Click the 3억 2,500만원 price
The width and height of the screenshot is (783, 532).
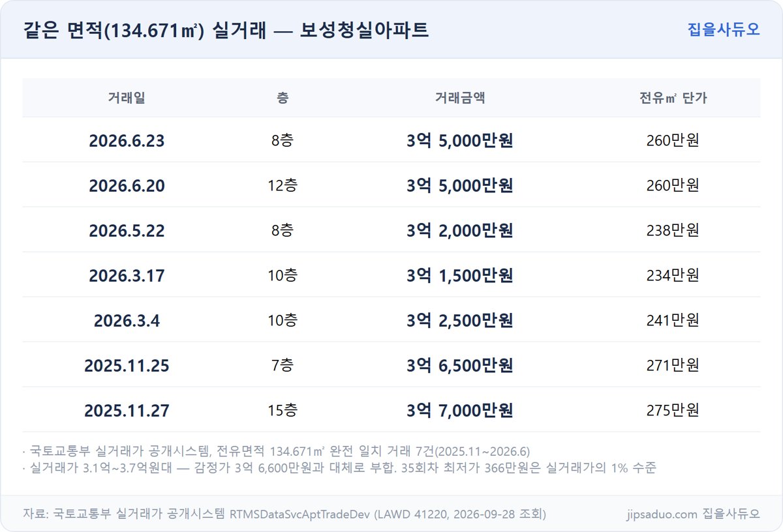click(460, 321)
